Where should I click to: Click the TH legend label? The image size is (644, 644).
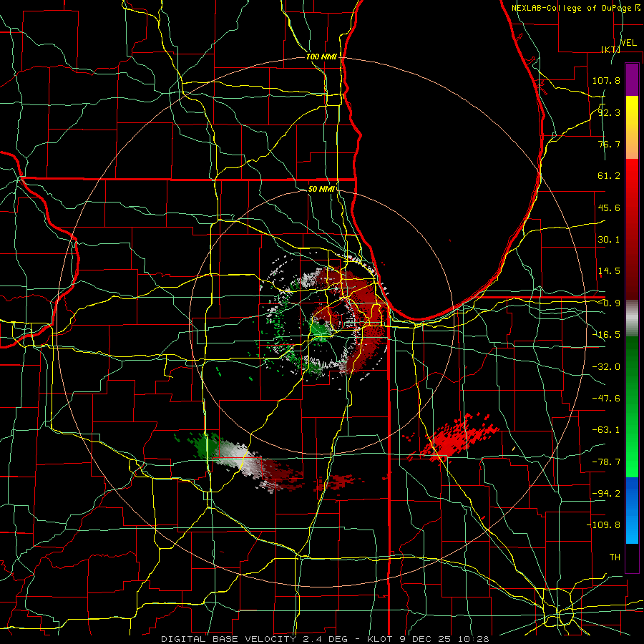click(615, 557)
